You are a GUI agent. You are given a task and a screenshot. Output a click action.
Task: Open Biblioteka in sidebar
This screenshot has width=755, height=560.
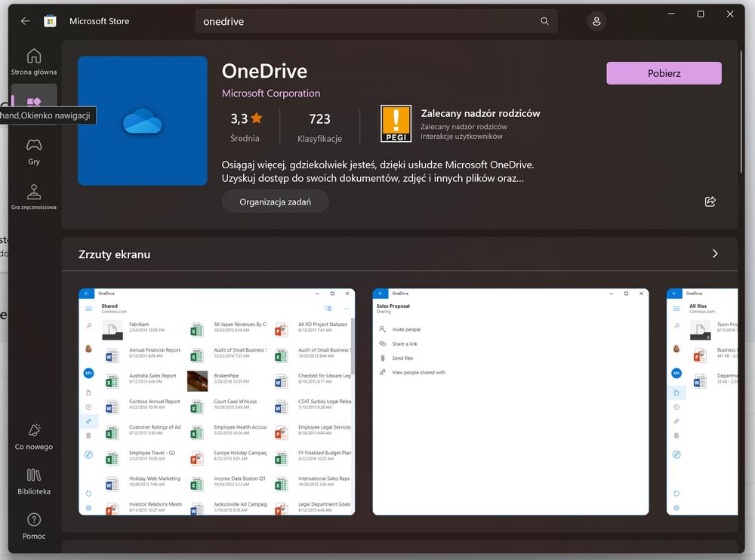tap(34, 482)
